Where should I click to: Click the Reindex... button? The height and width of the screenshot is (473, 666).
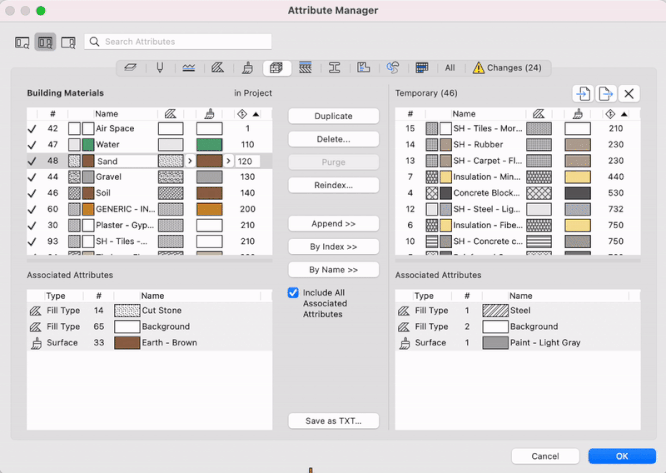pos(333,185)
